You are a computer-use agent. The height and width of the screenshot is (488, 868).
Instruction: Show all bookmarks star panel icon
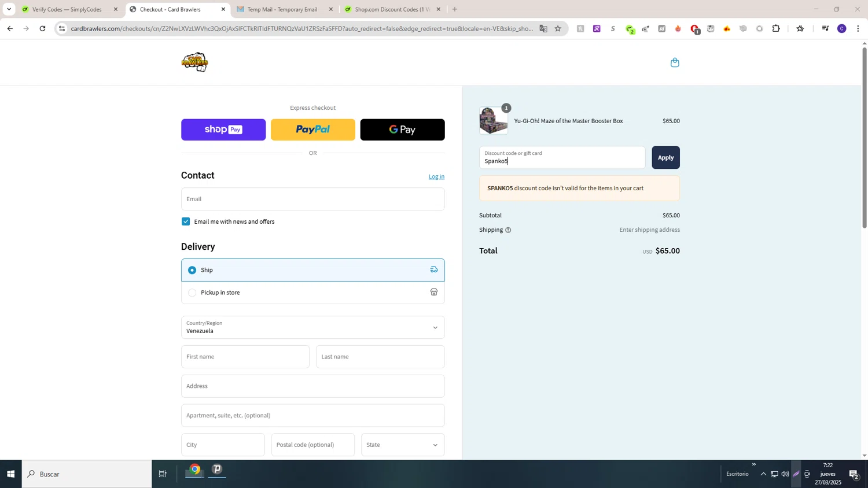(x=800, y=28)
